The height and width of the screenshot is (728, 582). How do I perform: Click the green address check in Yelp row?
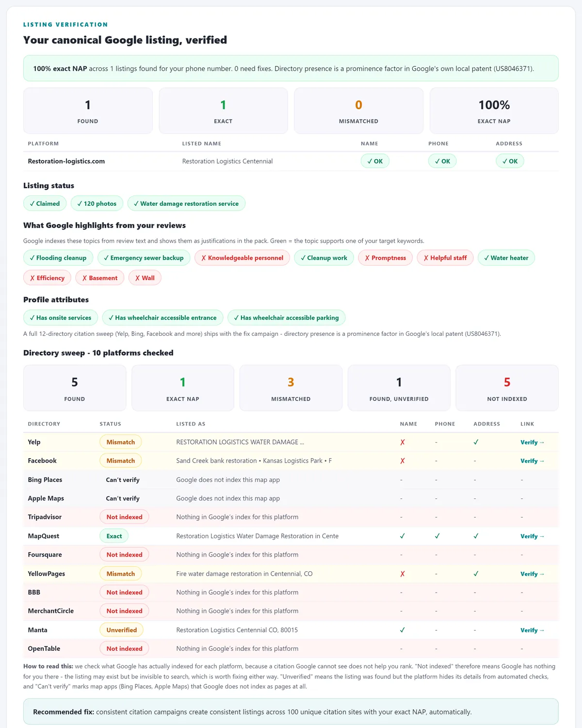click(476, 442)
